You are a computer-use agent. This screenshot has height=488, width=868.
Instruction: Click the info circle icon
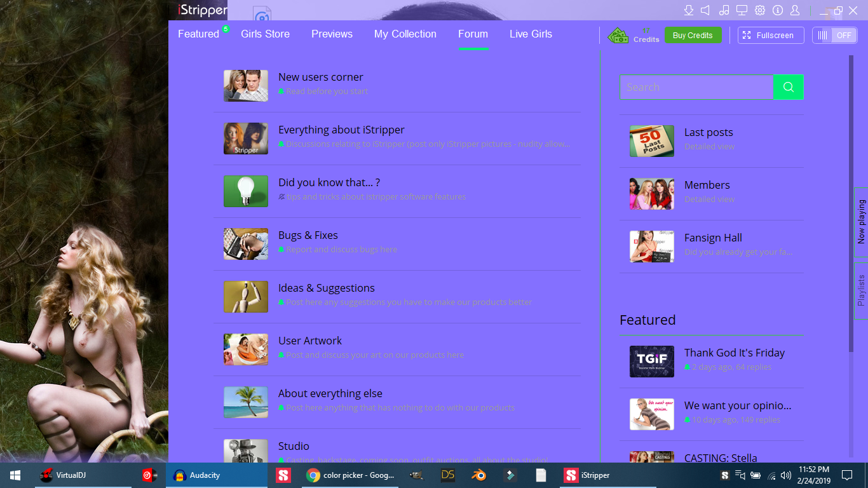(x=777, y=10)
